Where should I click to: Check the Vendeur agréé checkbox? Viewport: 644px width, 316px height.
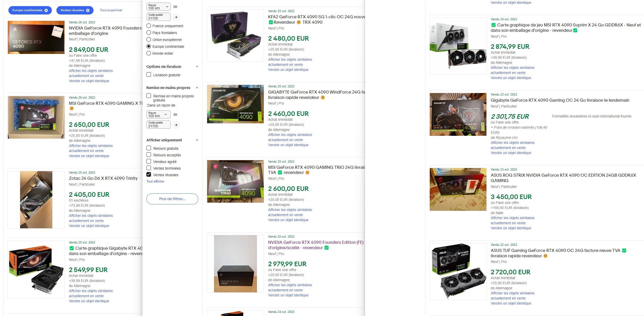pos(149,161)
